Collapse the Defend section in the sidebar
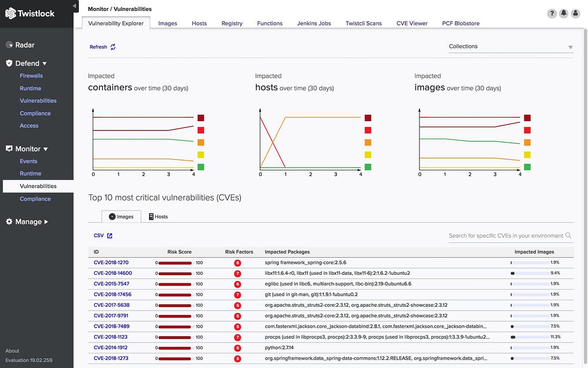The height and width of the screenshot is (368, 588). coord(44,63)
